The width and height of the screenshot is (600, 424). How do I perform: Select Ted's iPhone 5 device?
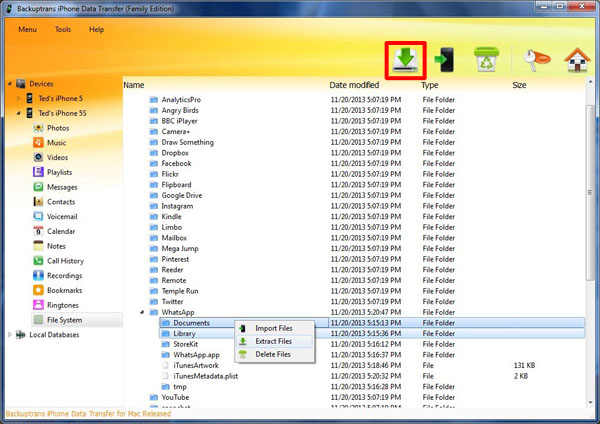coord(60,98)
